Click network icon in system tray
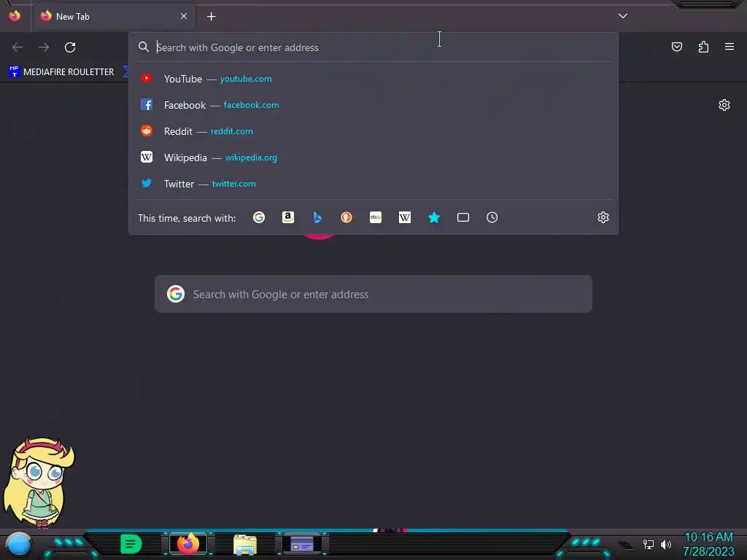Image resolution: width=747 pixels, height=560 pixels. [649, 544]
